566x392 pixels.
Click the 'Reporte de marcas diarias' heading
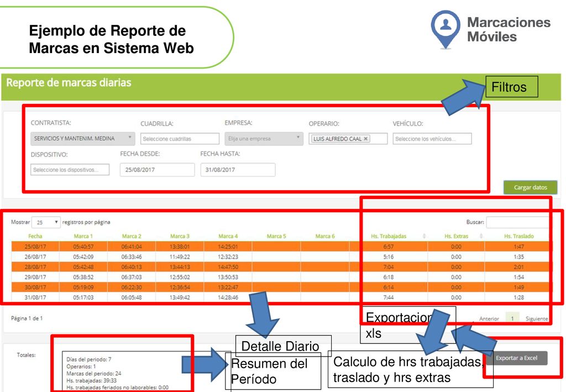coord(69,83)
